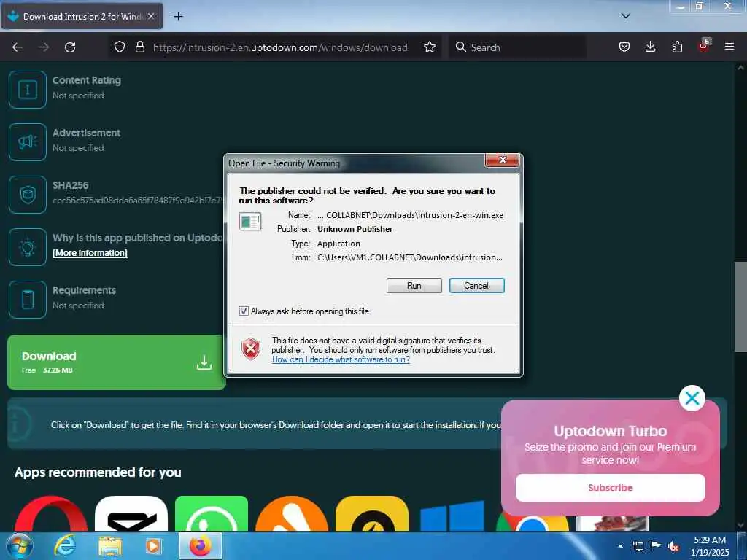
Task: Open the (More information) link
Action: coord(90,253)
